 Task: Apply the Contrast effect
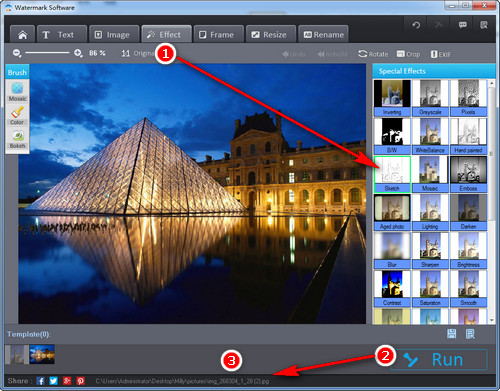pyautogui.click(x=392, y=289)
